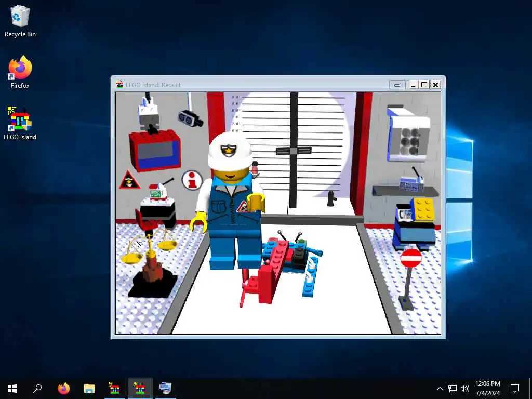
Task: Open File Explorer from the taskbar
Action: pos(89,388)
